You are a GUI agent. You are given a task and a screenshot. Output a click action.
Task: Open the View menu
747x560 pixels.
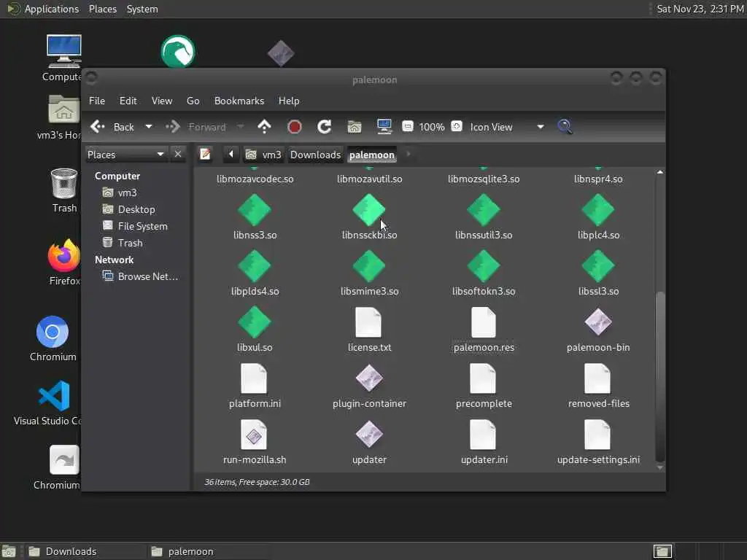click(x=162, y=101)
